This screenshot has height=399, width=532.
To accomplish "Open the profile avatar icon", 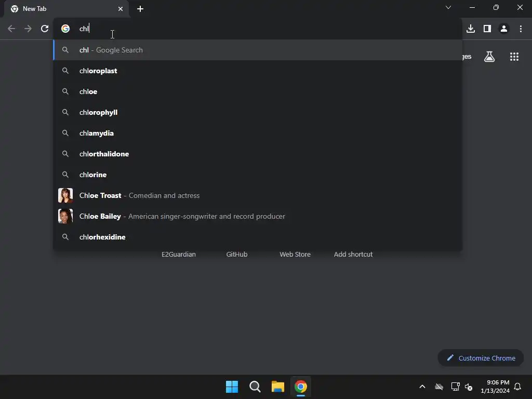I will [x=504, y=29].
